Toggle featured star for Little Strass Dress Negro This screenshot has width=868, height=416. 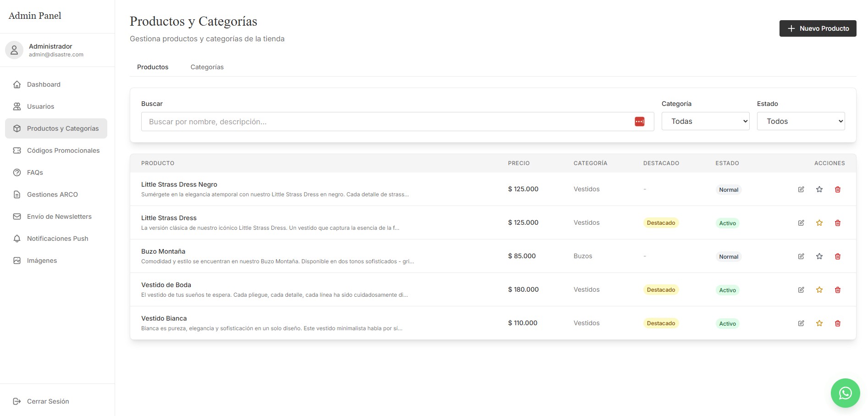(819, 189)
